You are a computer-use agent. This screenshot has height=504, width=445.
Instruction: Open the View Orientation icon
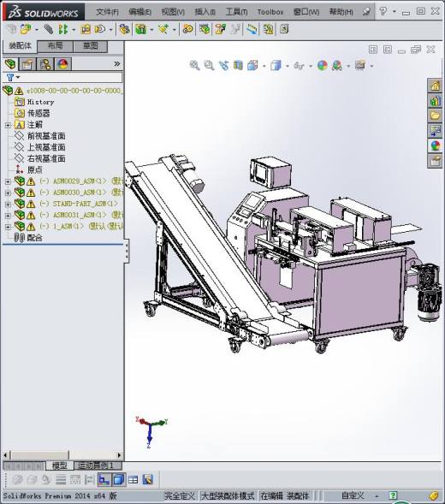click(252, 66)
